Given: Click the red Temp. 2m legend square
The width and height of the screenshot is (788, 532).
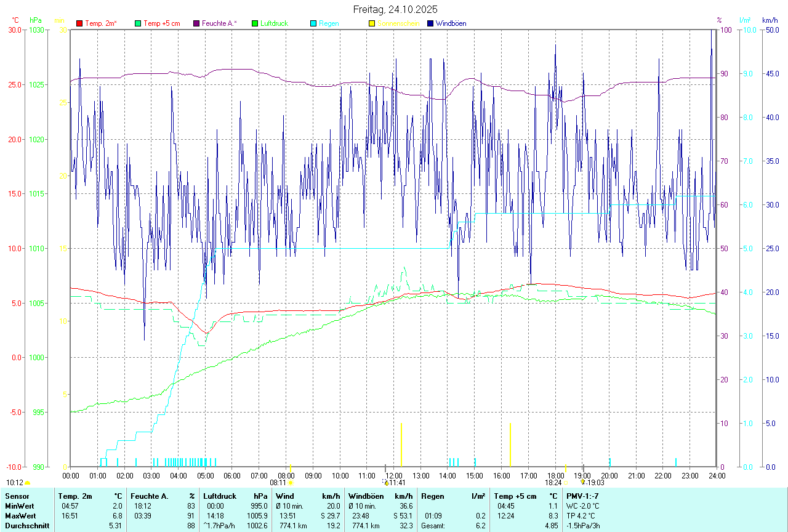Looking at the screenshot, I should (79, 23).
